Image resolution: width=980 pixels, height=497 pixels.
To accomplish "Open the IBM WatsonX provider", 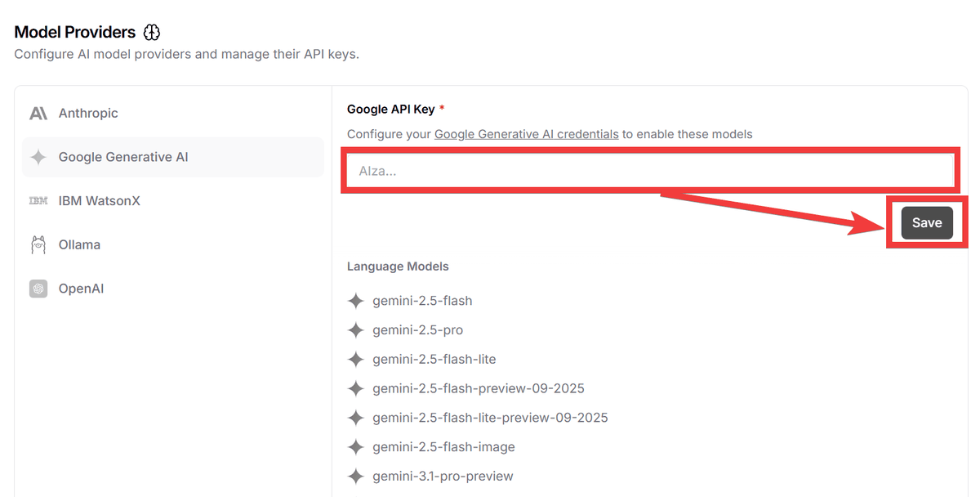I will point(99,201).
